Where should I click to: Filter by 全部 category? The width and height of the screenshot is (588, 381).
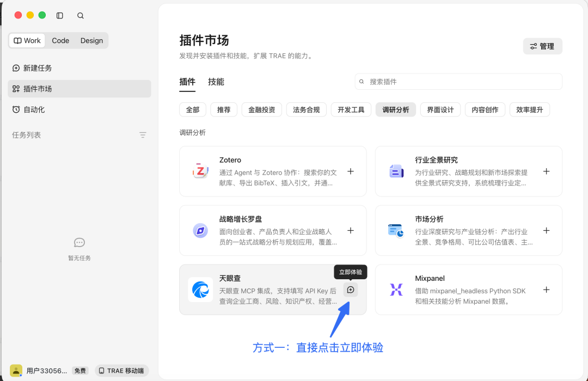click(x=193, y=109)
